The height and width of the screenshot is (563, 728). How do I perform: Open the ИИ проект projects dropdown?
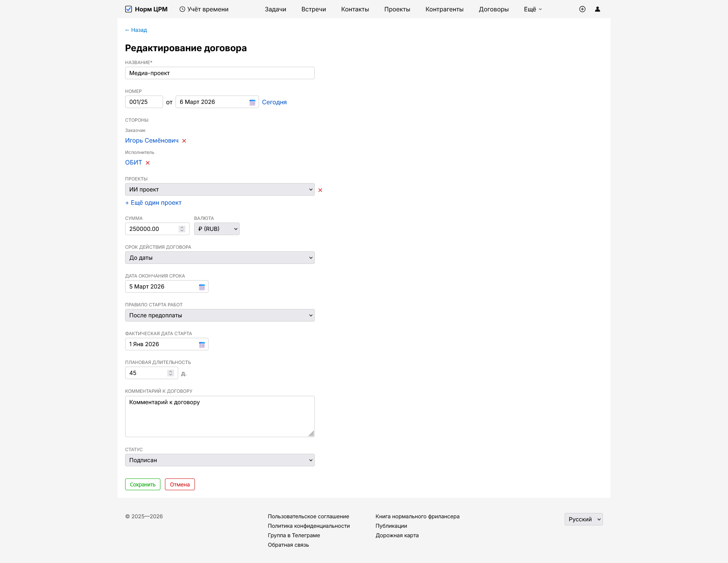coord(220,190)
